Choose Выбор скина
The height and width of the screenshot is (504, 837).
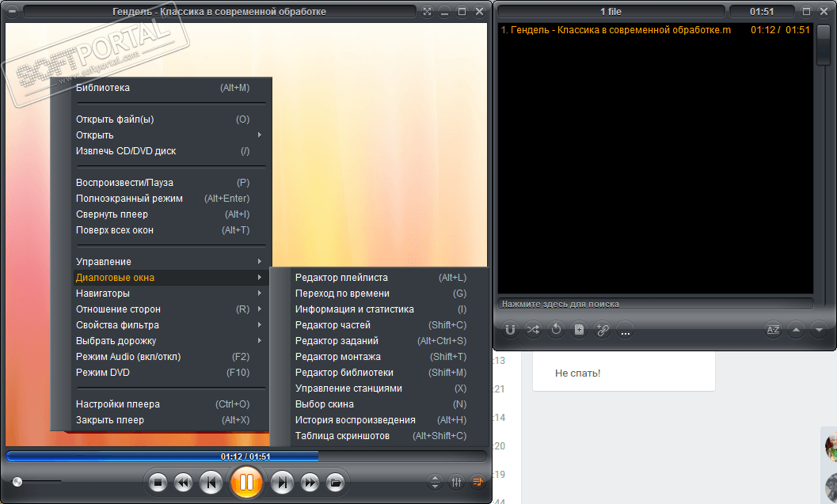(x=381, y=404)
